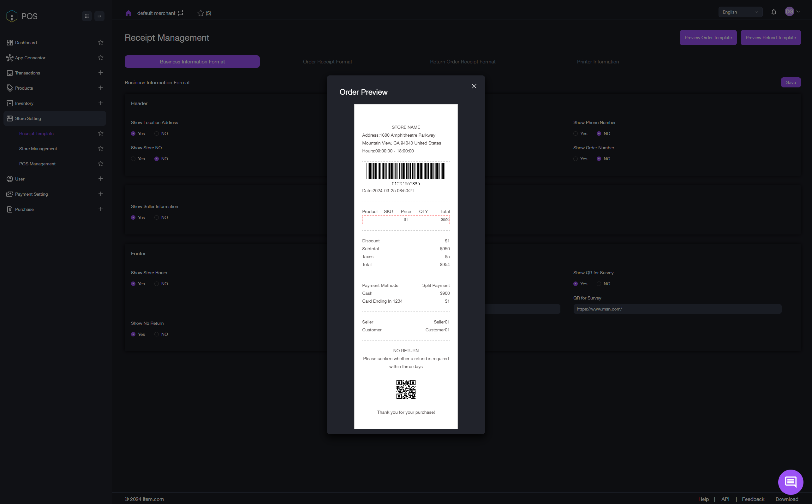Image resolution: width=812 pixels, height=504 pixels.
Task: Open the English language dropdown
Action: 740,12
